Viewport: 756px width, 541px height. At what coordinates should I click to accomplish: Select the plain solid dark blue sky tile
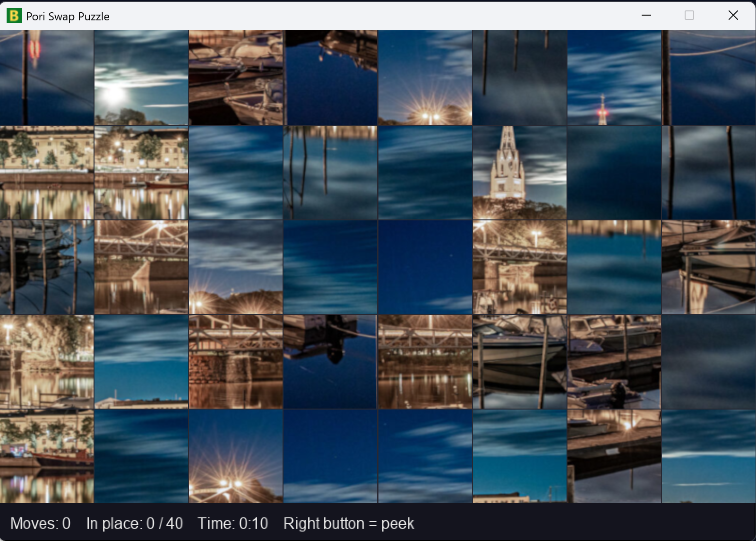pos(425,267)
